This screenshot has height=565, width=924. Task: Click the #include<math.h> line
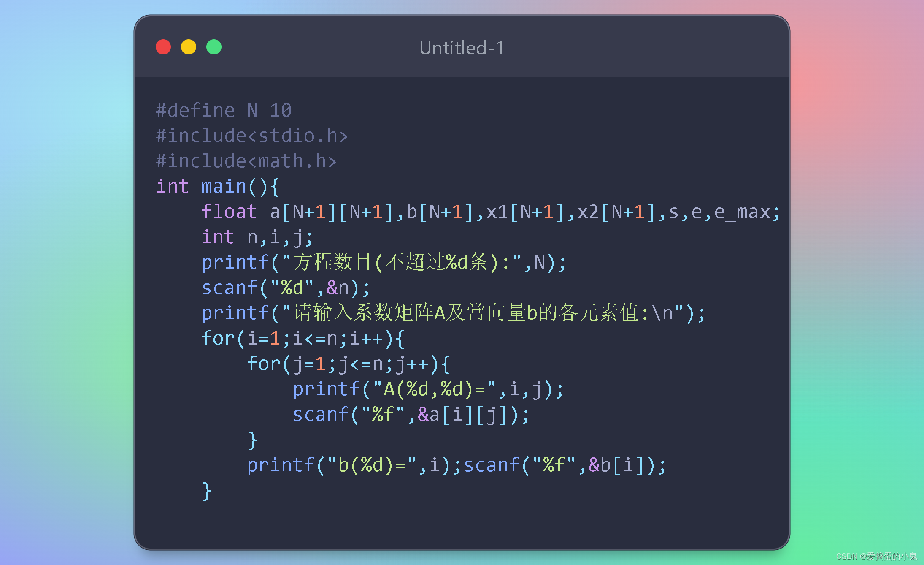pos(246,161)
